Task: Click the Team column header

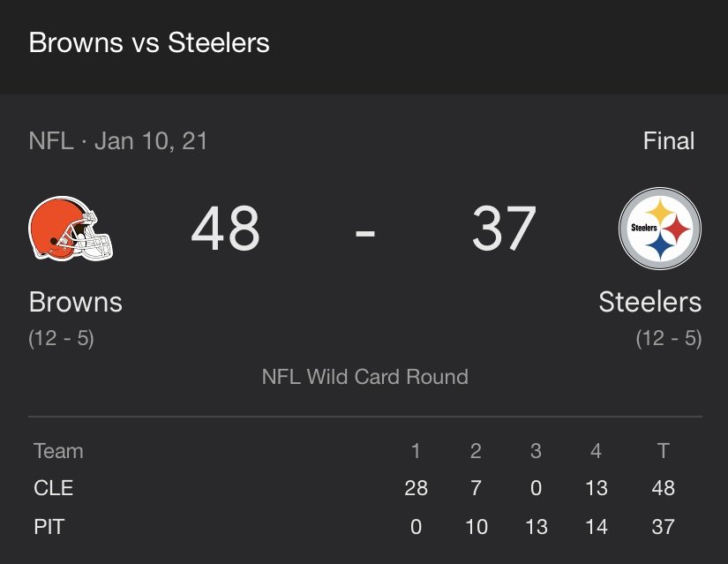Action: click(58, 451)
